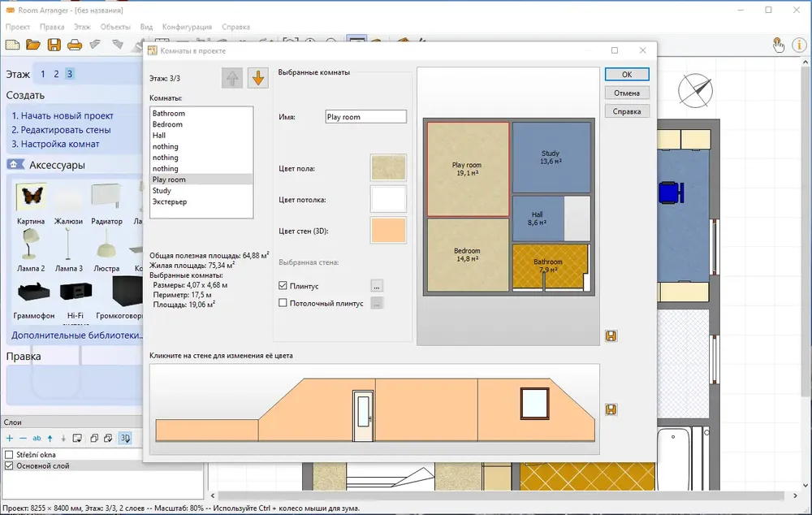Save project with floppy disk toolbar icon
Viewport: 812px width, 515px height.
click(54, 45)
